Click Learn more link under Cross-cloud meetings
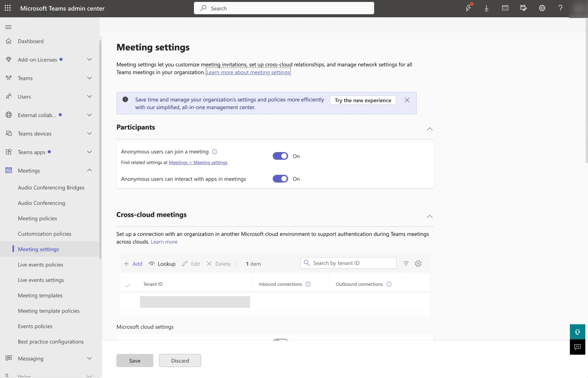 click(164, 242)
